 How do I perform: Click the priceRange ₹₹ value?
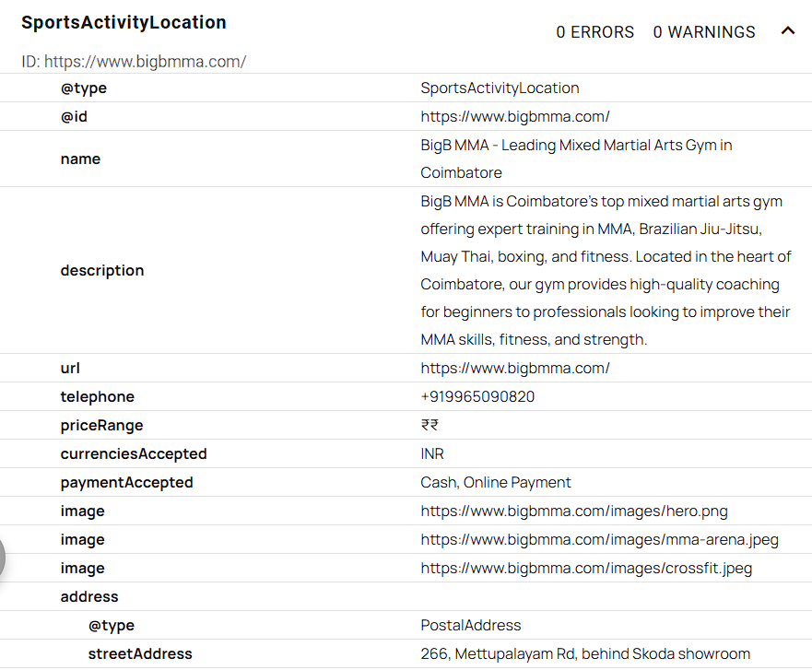click(428, 425)
